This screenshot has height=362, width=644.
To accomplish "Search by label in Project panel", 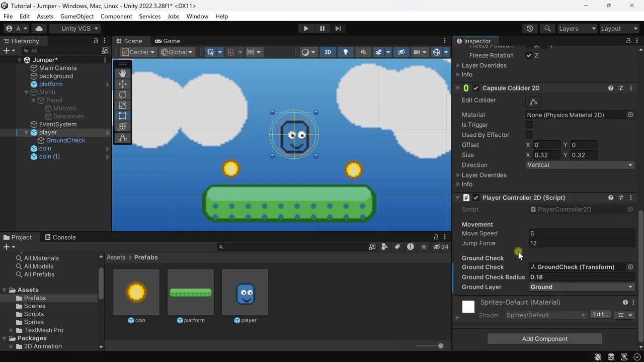I will coord(397,247).
